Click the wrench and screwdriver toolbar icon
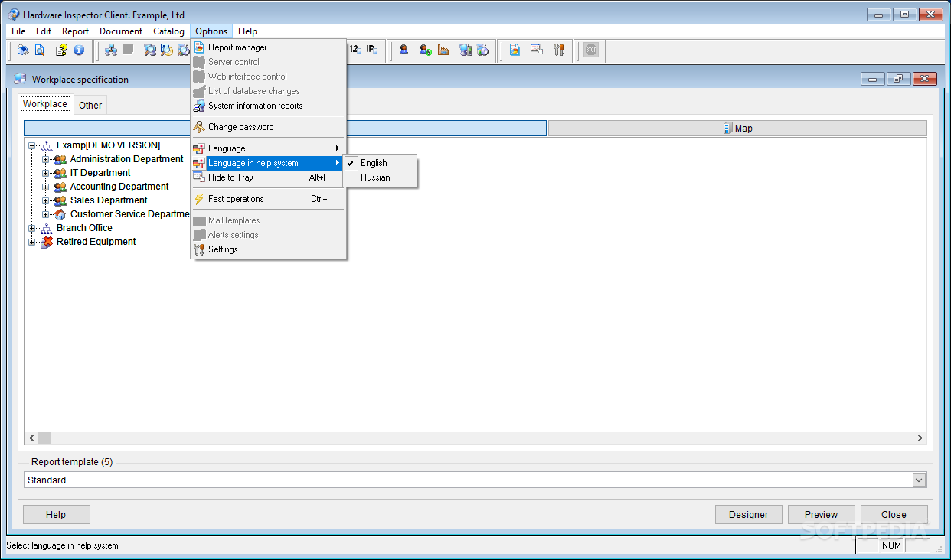 coord(558,50)
